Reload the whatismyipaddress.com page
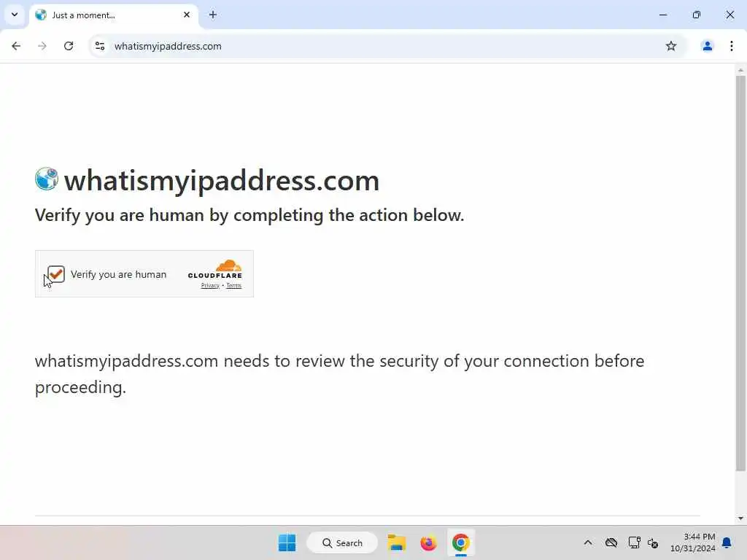The width and height of the screenshot is (747, 560). pos(69,46)
